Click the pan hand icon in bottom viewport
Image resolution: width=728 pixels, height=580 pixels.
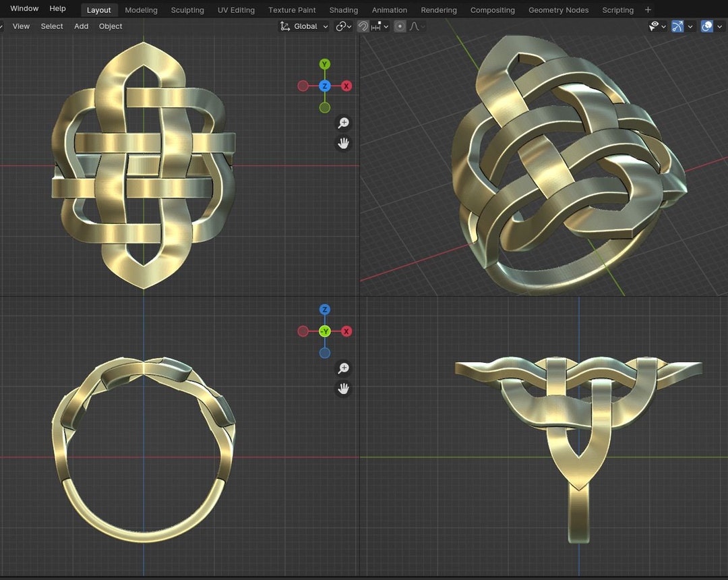click(344, 389)
